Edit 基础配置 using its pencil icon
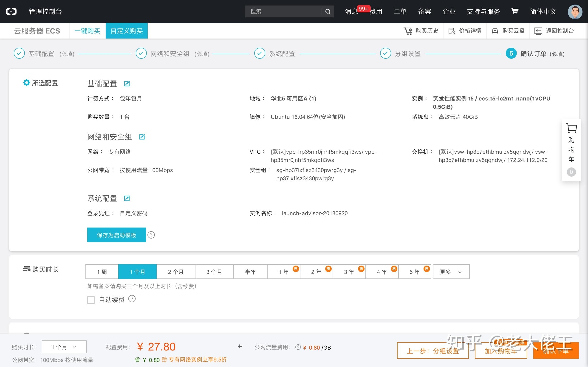The width and height of the screenshot is (588, 367). 127,83
